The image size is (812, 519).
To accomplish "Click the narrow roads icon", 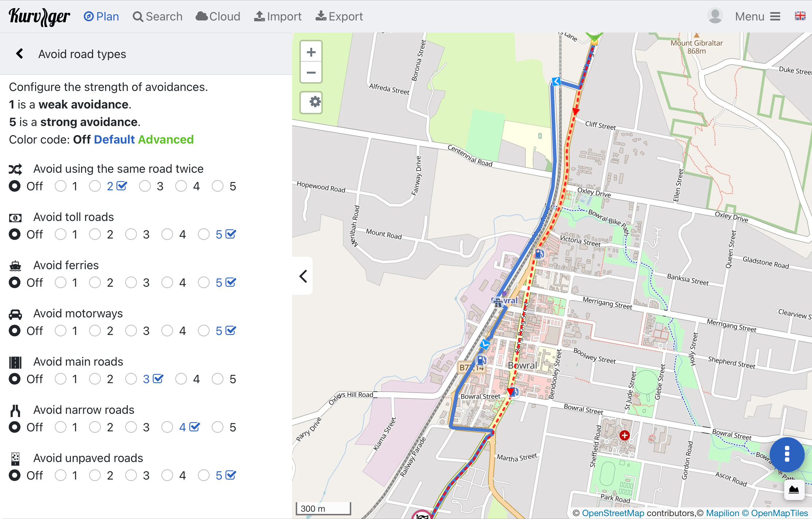I will pyautogui.click(x=15, y=411).
